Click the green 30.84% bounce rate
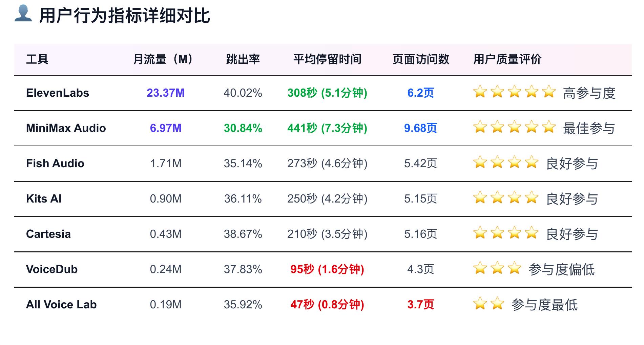Viewport: 644px width, 345px height. (243, 128)
